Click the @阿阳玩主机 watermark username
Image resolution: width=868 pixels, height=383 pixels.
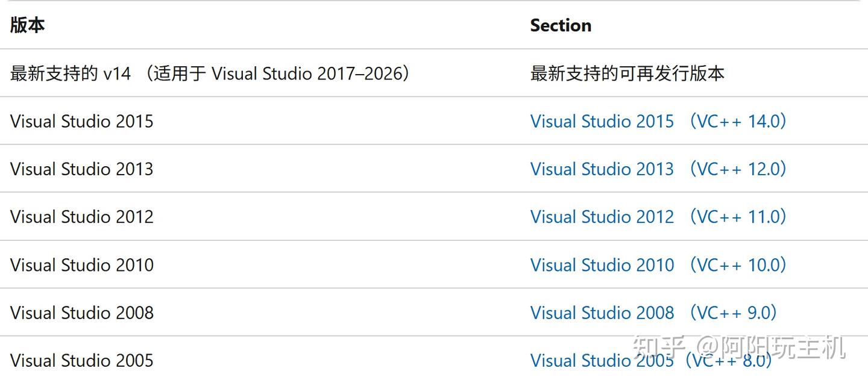[770, 347]
